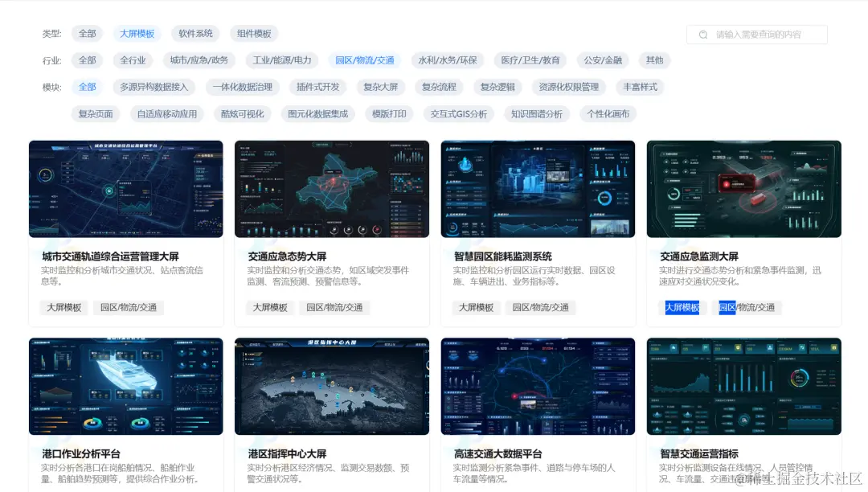Image resolution: width=868 pixels, height=492 pixels.
Task: View the 港口作业分析平台 template thumbnail
Action: [125, 384]
